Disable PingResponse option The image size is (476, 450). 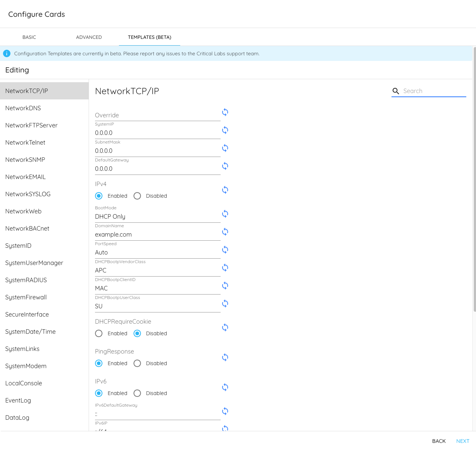tap(137, 363)
